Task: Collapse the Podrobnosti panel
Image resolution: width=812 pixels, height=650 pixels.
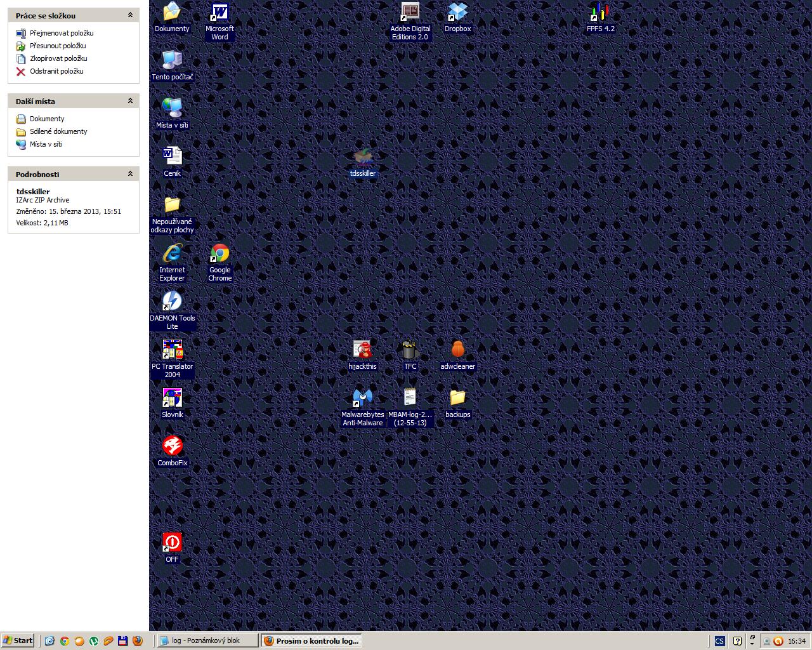Action: tap(130, 174)
